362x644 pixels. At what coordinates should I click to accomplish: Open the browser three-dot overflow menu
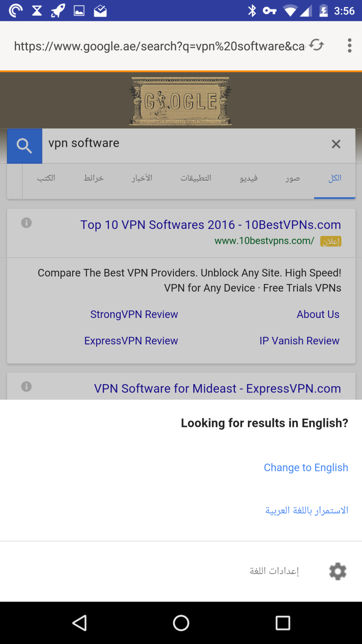pos(349,45)
